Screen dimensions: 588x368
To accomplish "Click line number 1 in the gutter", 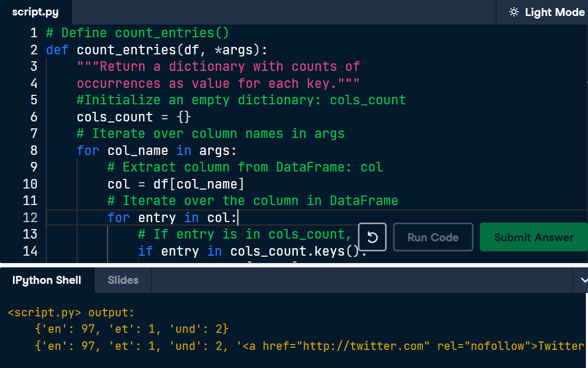I will coord(34,33).
